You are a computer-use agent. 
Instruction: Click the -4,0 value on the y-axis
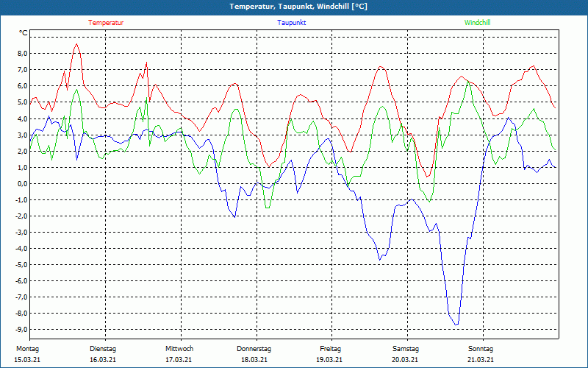pos(22,248)
